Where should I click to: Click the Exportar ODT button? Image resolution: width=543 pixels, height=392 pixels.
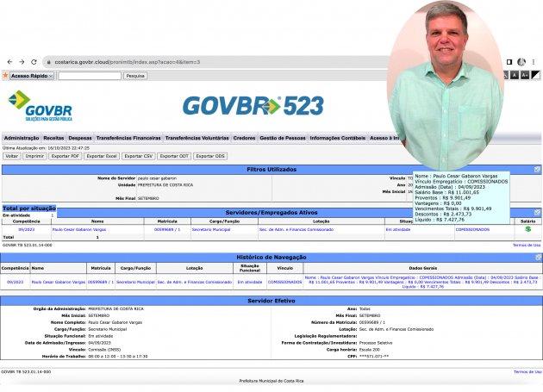coord(174,156)
